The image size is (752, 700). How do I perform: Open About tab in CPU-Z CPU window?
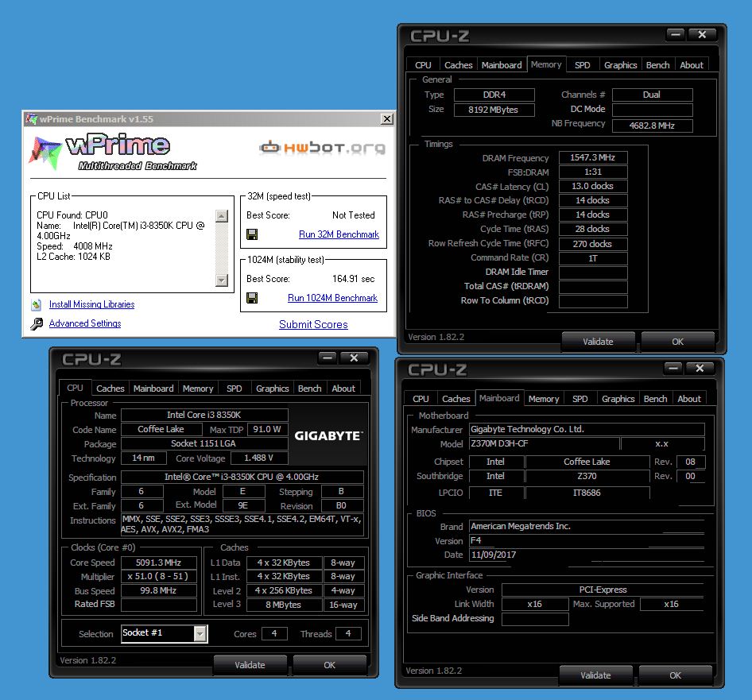(x=343, y=389)
